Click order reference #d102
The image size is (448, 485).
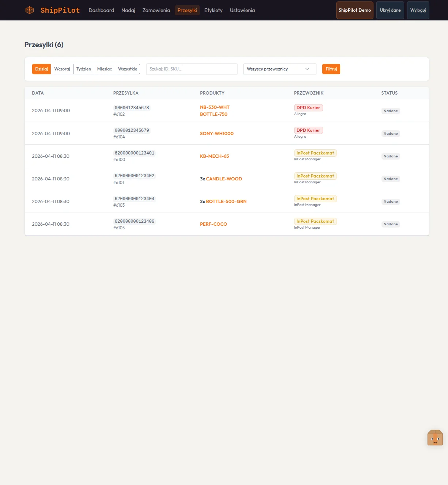tap(119, 114)
